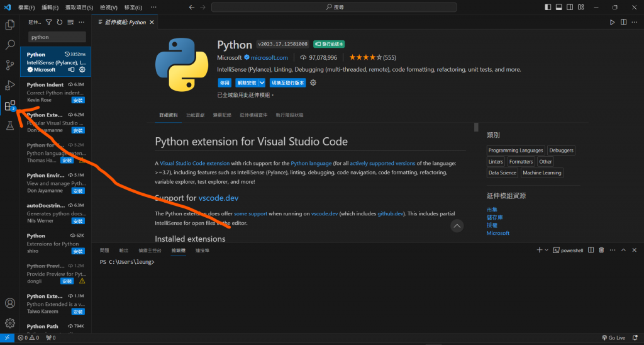Screen dimensions: 644x345
Task: Open the uninstall button dropdown arrow
Action: click(x=262, y=82)
